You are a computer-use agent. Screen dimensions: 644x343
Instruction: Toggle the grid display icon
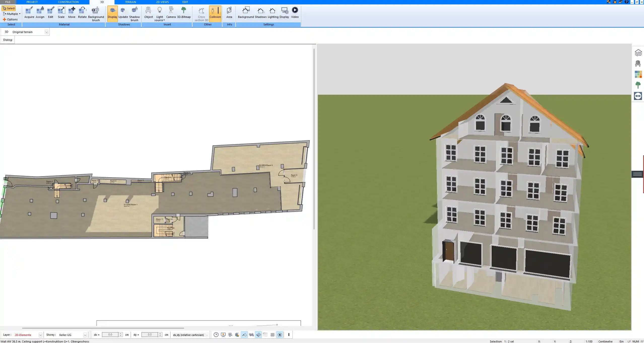coord(273,335)
